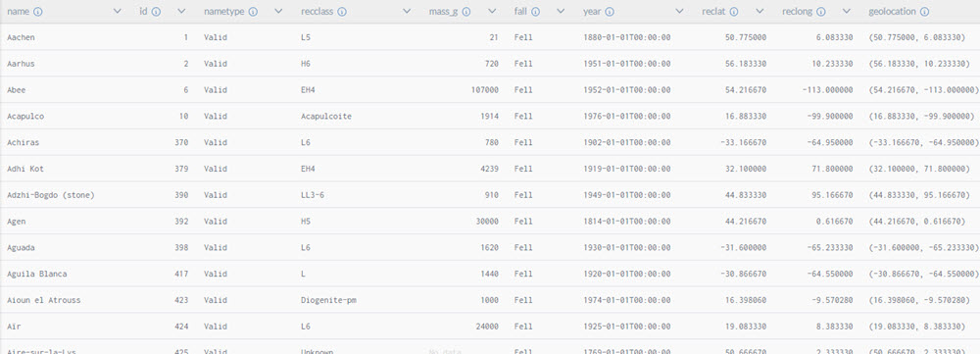Select year cell 1976-01-01T00:00:00

627,117
